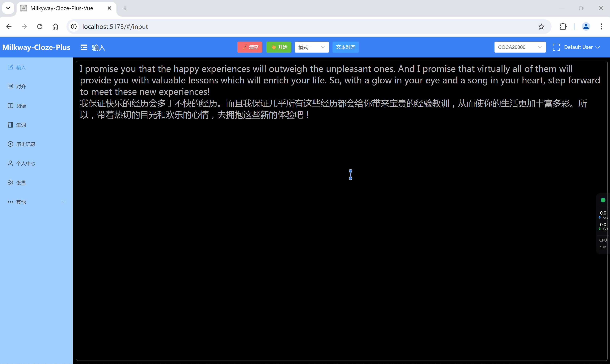This screenshot has height=364, width=610.
Task: Click the green 开始 button
Action: pyautogui.click(x=279, y=47)
